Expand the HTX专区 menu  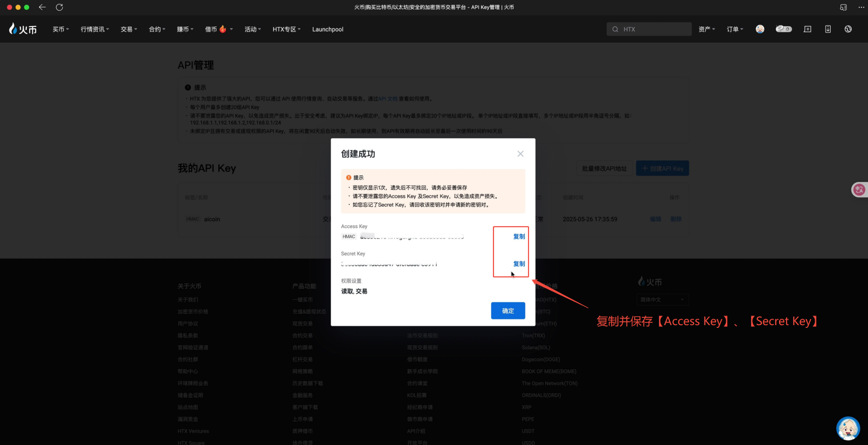pyautogui.click(x=287, y=29)
